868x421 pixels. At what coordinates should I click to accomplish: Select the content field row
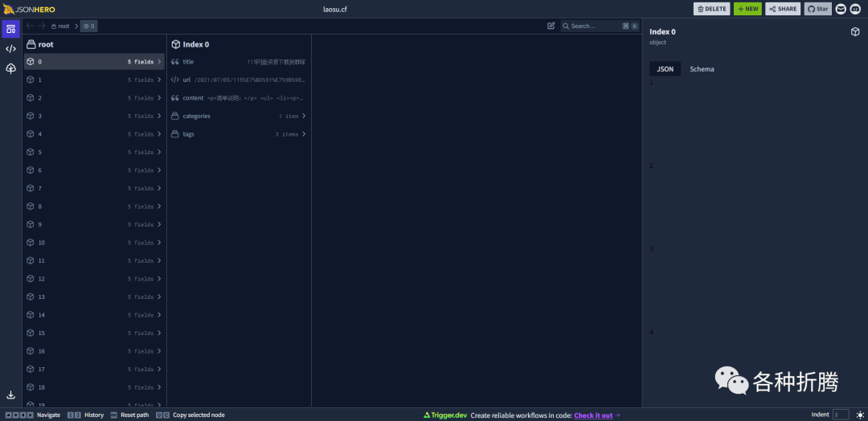coord(239,98)
